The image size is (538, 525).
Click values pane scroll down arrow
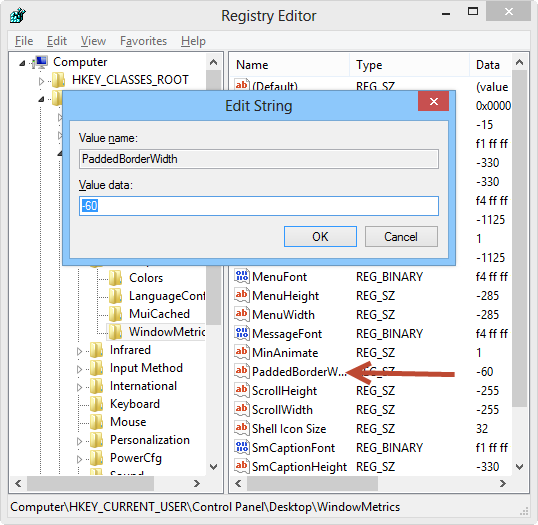point(519,467)
